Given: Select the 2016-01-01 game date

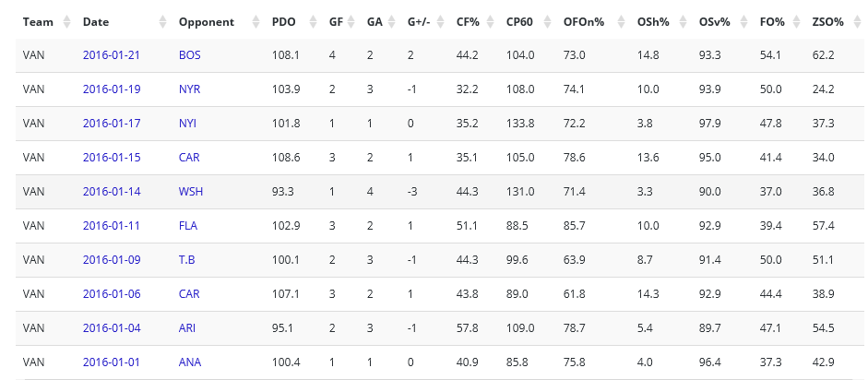Looking at the screenshot, I should point(111,362).
